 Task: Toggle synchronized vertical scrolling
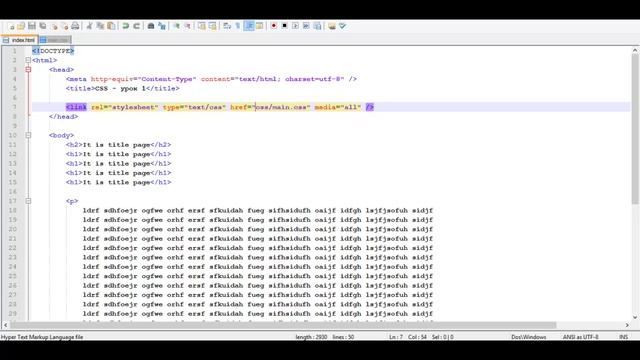pos(202,26)
